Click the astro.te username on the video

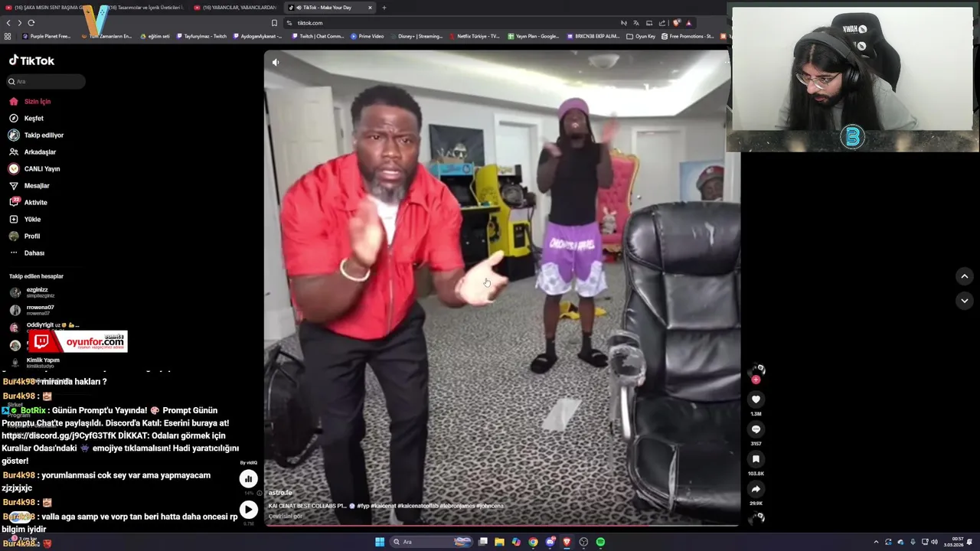[x=280, y=493]
